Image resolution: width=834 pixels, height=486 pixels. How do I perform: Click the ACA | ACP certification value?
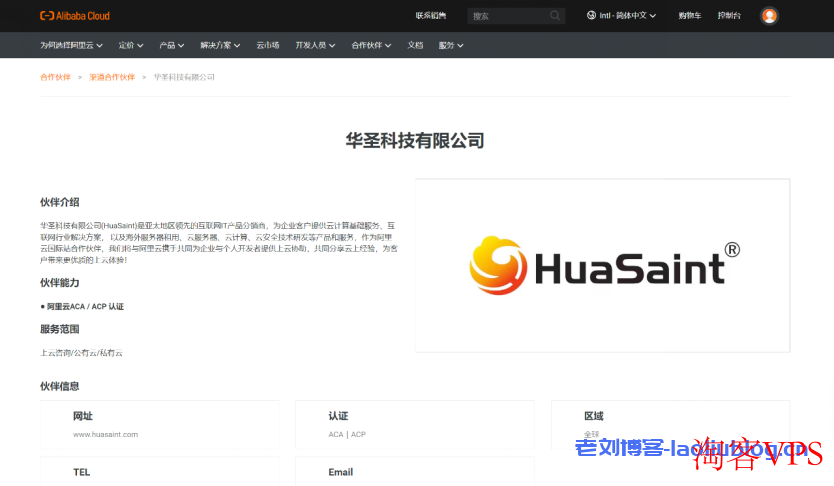(x=347, y=434)
